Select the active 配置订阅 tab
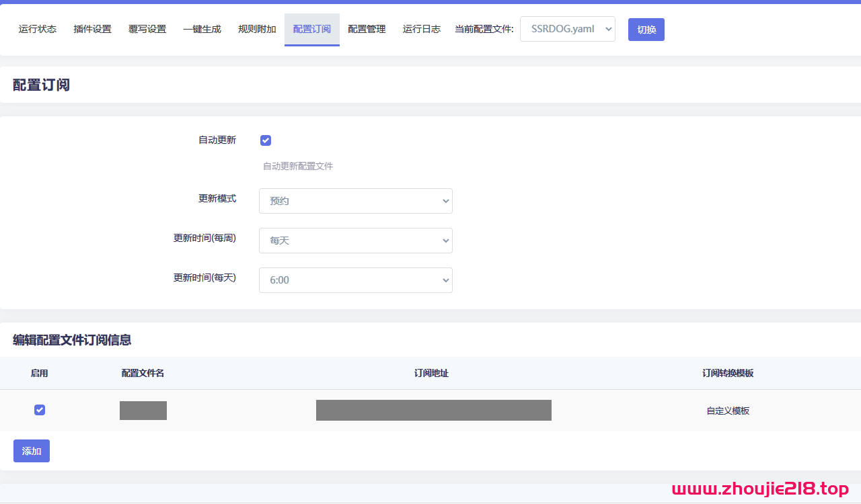 coord(311,29)
